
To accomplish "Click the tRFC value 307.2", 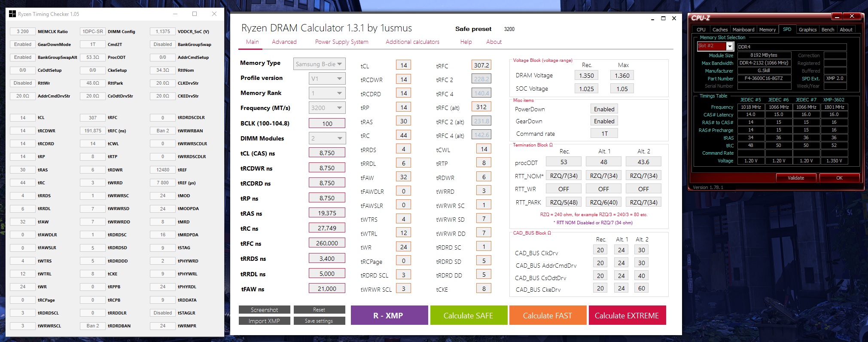I will [481, 65].
